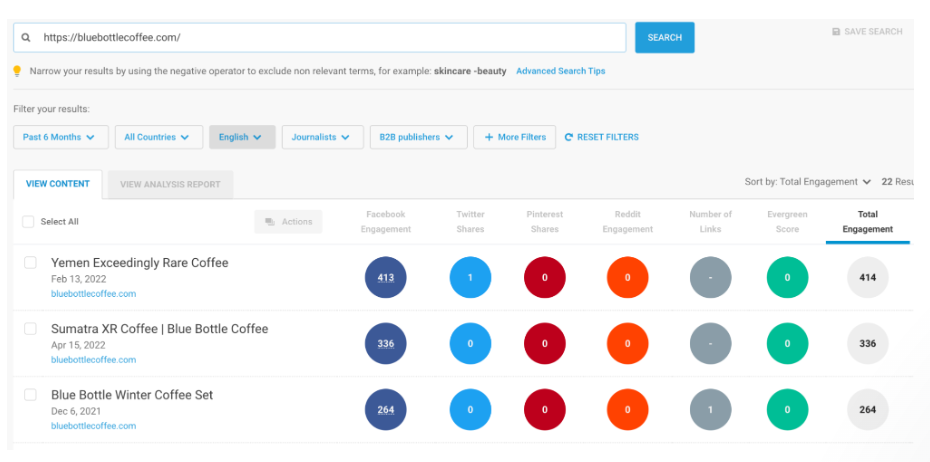Click Total Engagement 336 bubble
This screenshot has height=462, width=930.
(868, 343)
